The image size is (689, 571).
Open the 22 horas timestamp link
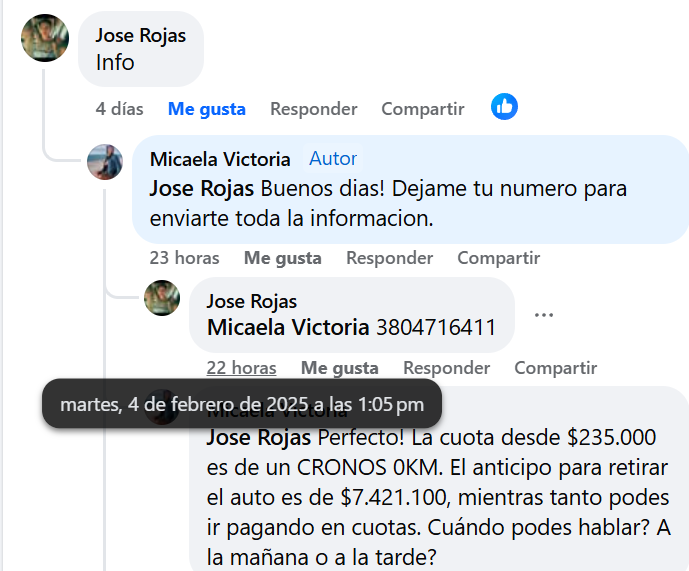coord(241,368)
